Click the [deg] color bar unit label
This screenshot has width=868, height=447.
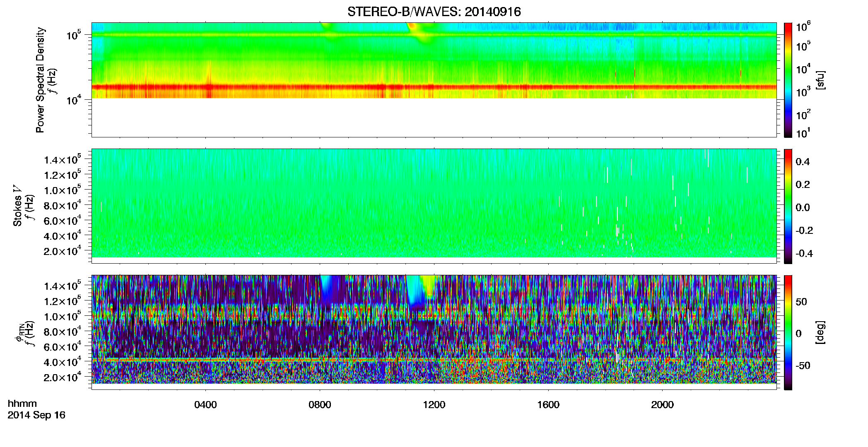point(820,332)
